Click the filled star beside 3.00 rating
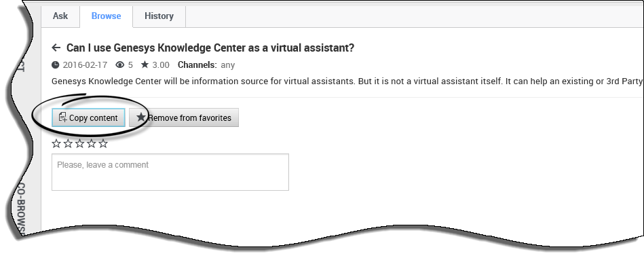 coord(145,64)
